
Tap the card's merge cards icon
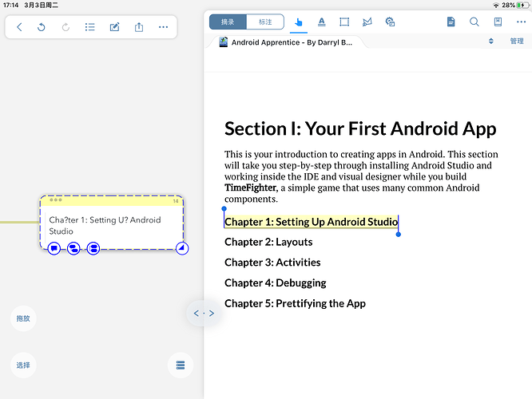(x=73, y=248)
